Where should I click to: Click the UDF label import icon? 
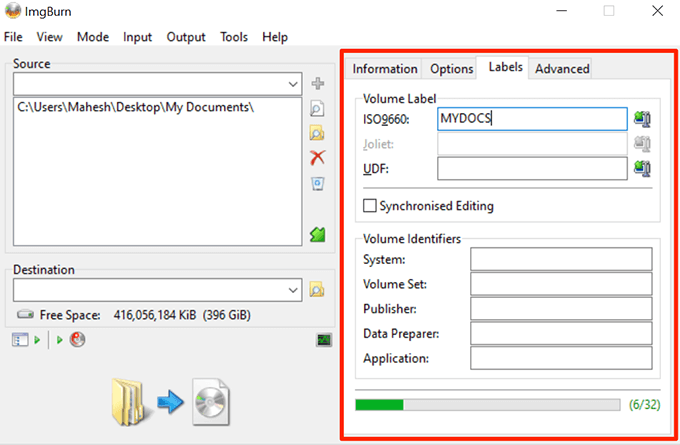(642, 168)
